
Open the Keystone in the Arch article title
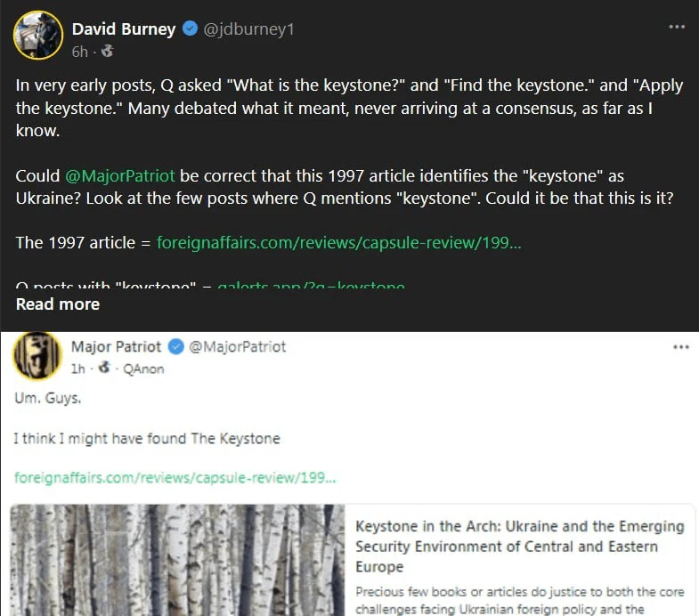pyautogui.click(x=520, y=547)
